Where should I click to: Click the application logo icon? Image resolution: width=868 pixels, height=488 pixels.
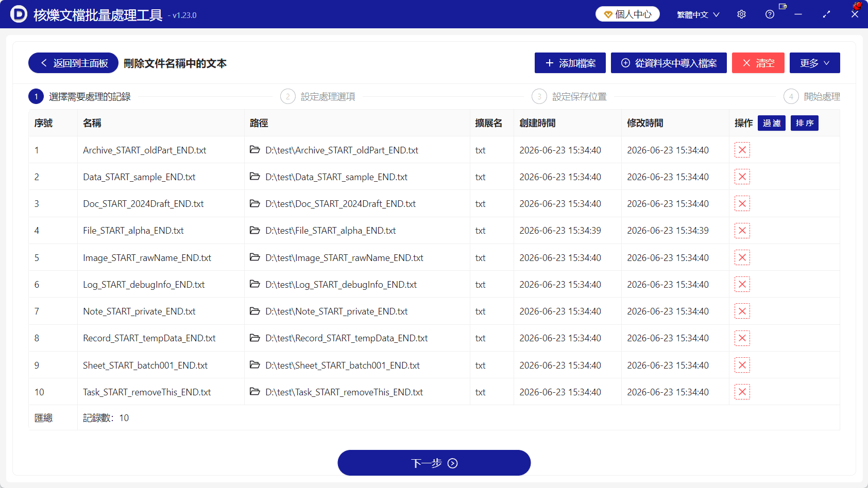19,14
